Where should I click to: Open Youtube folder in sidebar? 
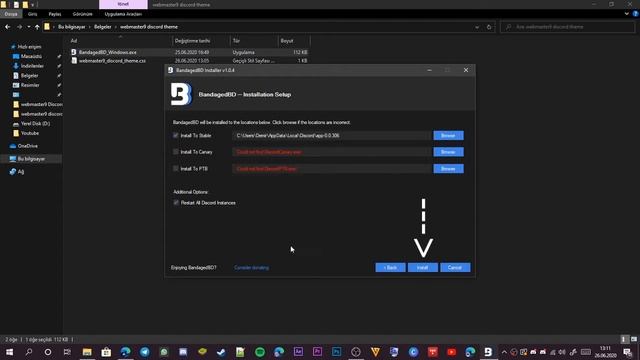29,133
